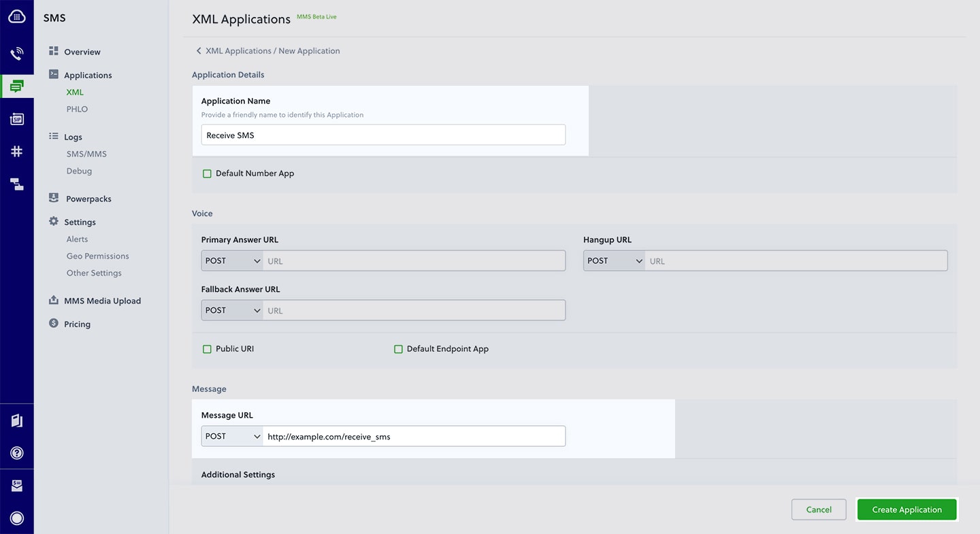Select the Messaging icon in the left rail

point(16,86)
